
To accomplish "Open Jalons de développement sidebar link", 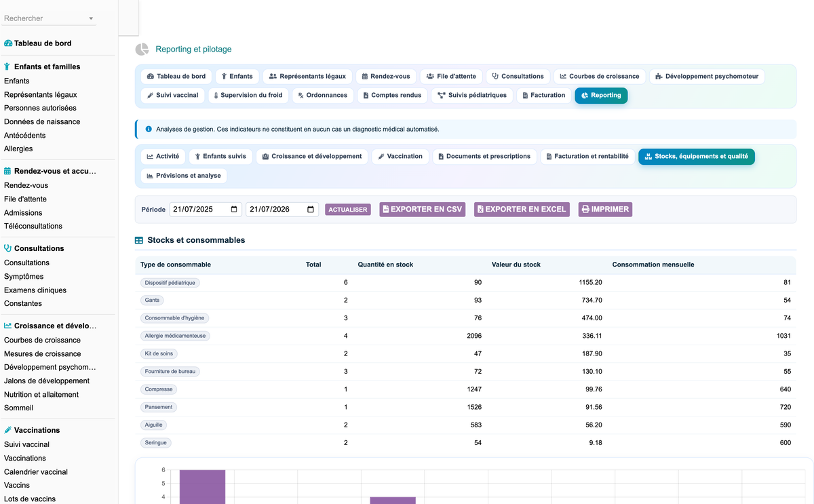I will [x=47, y=381].
